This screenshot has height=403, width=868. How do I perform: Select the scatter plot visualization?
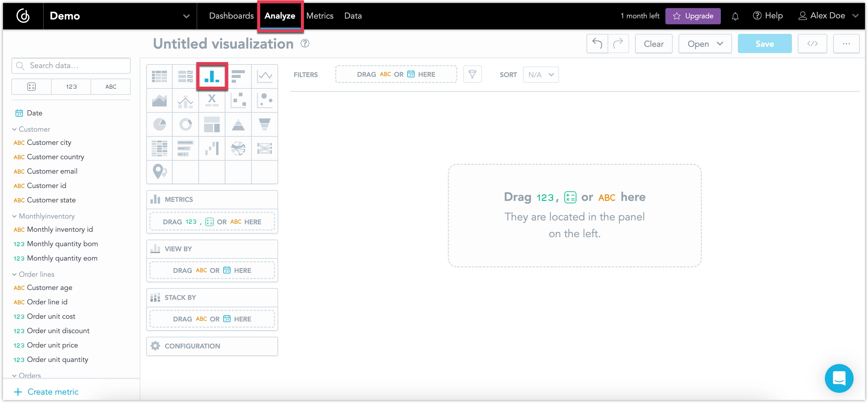tap(238, 100)
